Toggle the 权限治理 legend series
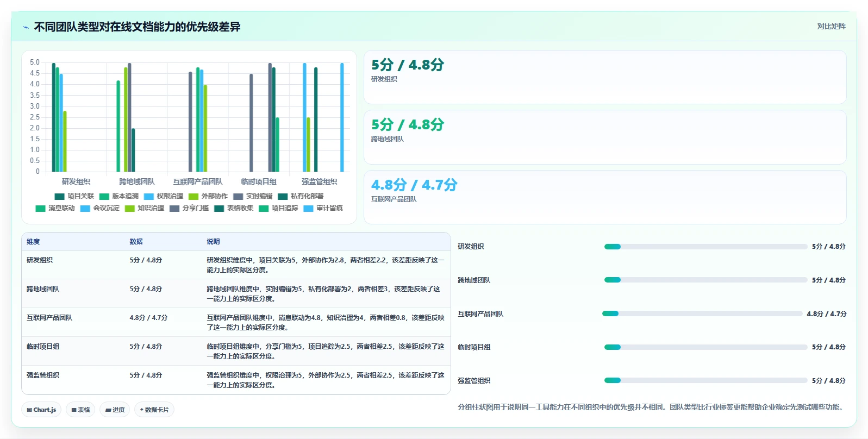Viewport: 868px width, 439px height. click(x=163, y=196)
